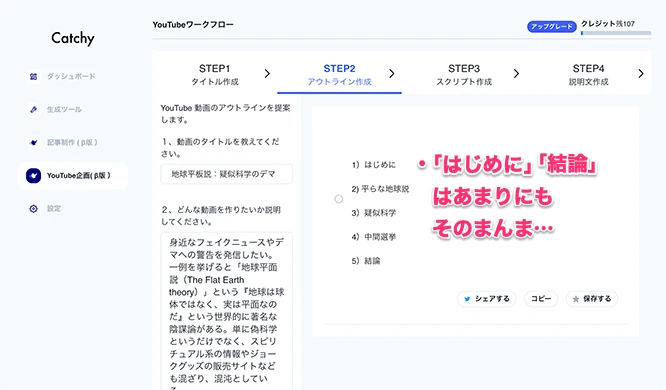Click outline item 4) 中間選挙
The height and width of the screenshot is (390, 666).
click(x=373, y=237)
